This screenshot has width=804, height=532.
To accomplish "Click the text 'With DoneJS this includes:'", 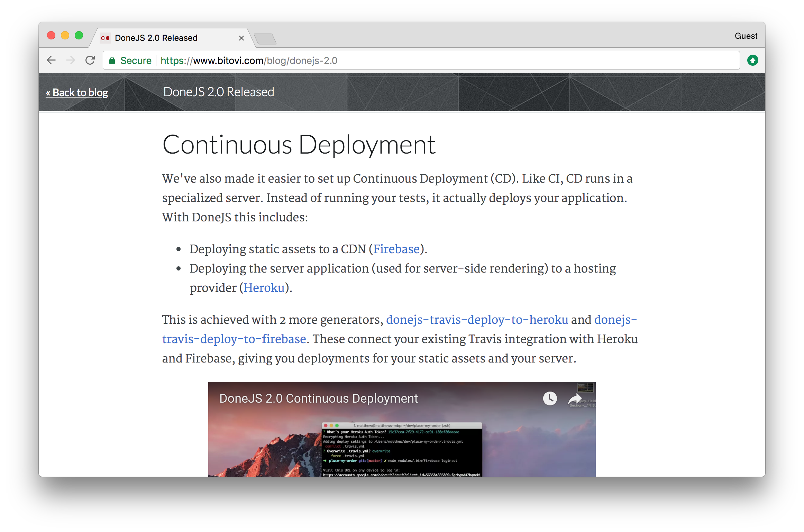I will pos(235,217).
